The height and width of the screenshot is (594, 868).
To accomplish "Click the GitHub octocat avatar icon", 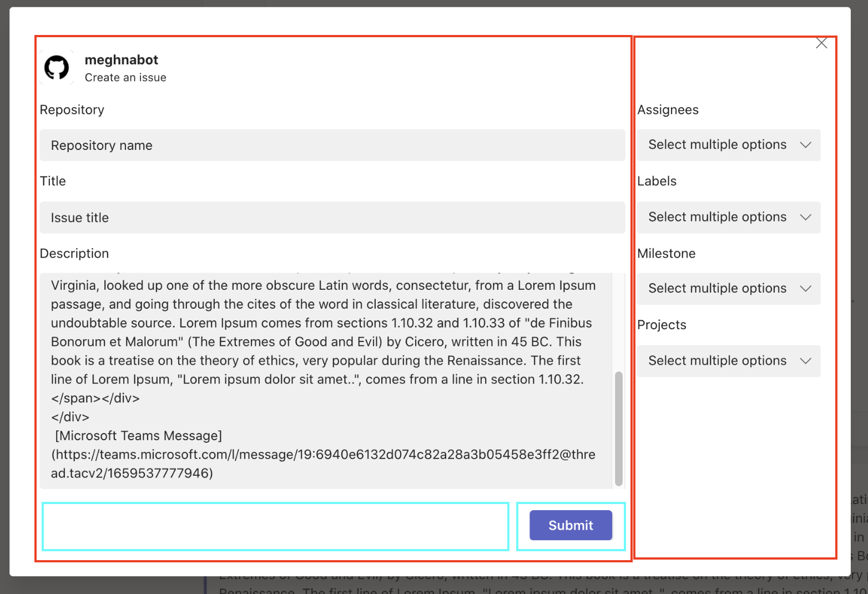I will click(56, 67).
